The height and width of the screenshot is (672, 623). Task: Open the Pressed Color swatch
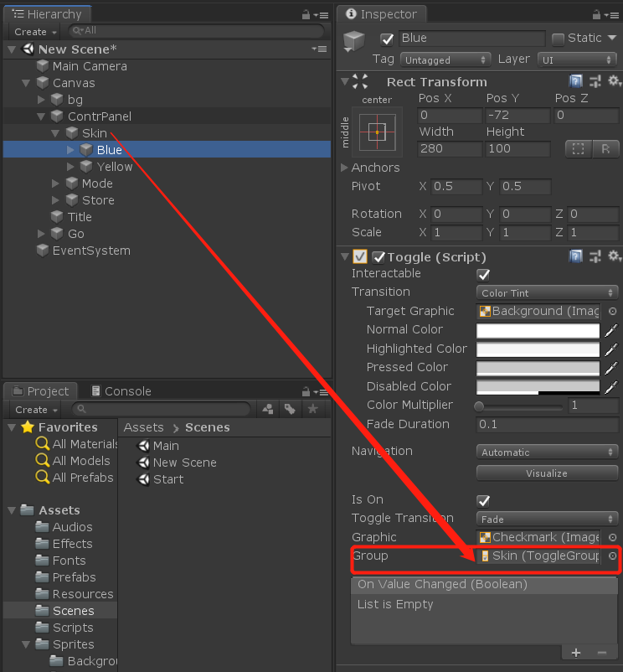[x=538, y=368]
